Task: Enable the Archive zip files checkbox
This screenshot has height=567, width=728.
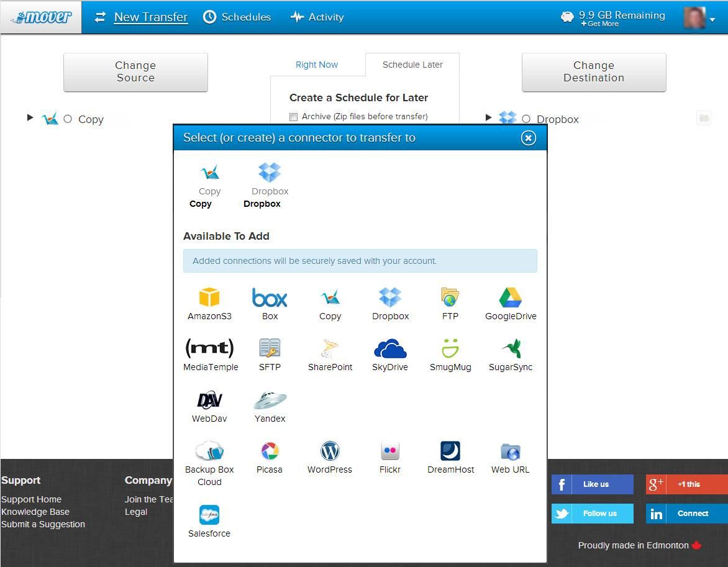Action: (294, 117)
